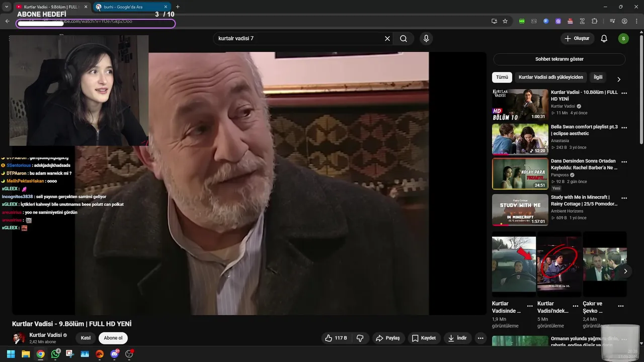Start voice search with the microphone icon
Image resolution: width=644 pixels, height=362 pixels.
click(426, 39)
